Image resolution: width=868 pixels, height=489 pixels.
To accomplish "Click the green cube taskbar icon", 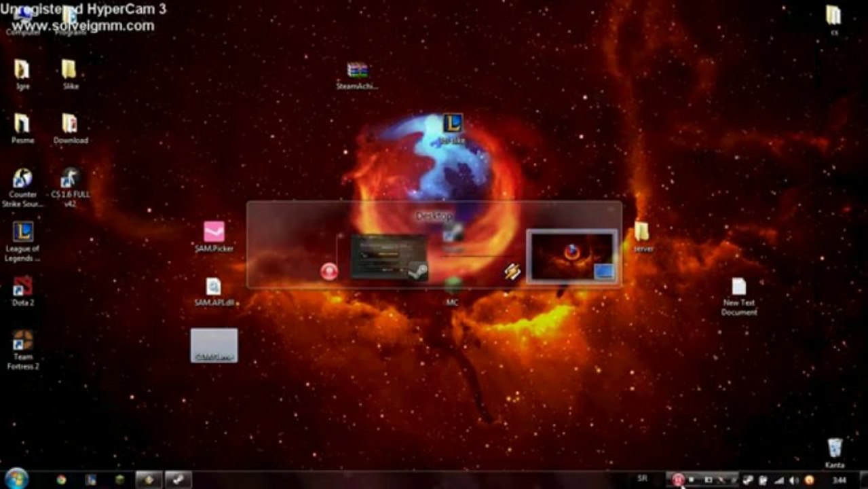I will click(119, 479).
